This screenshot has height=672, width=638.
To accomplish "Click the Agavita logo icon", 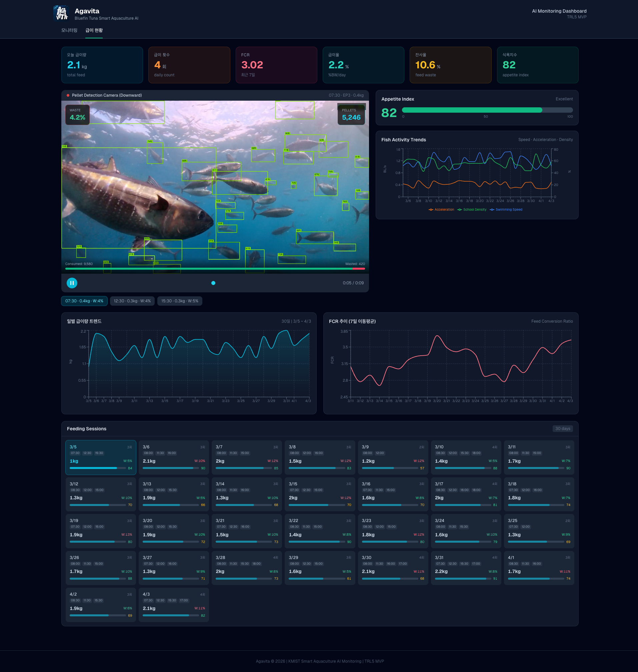I will [62, 13].
